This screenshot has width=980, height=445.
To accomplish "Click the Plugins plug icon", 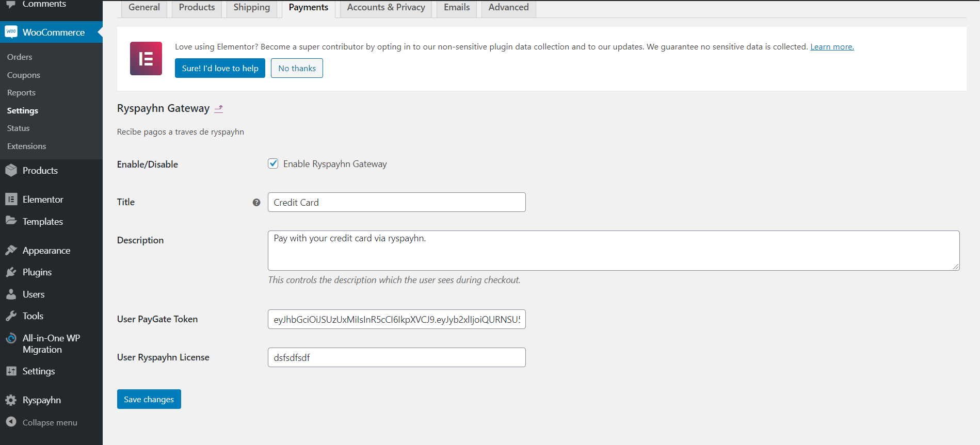I will [11, 272].
